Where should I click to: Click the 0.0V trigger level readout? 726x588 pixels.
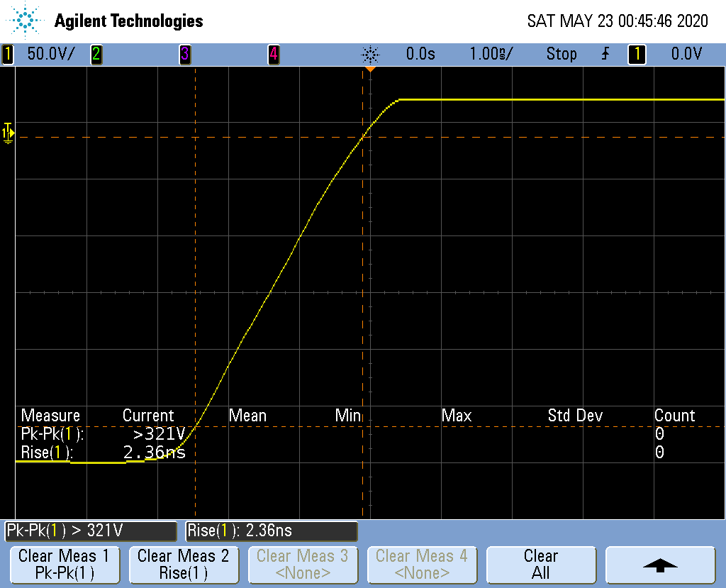click(x=686, y=54)
